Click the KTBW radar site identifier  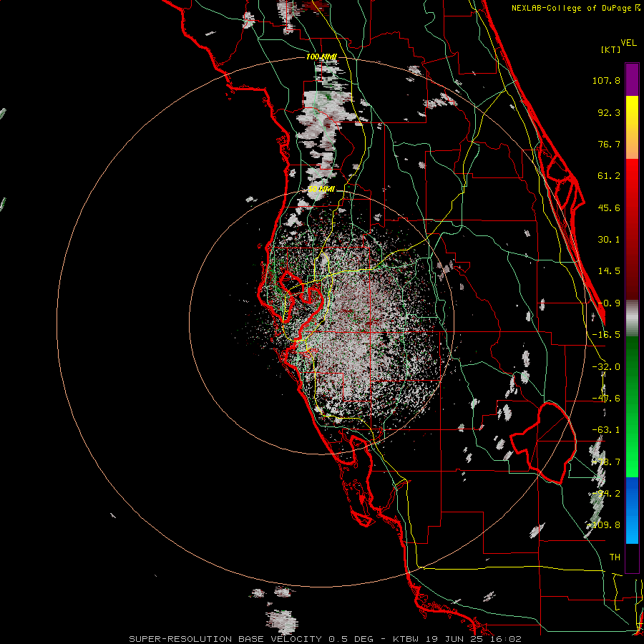406,639
